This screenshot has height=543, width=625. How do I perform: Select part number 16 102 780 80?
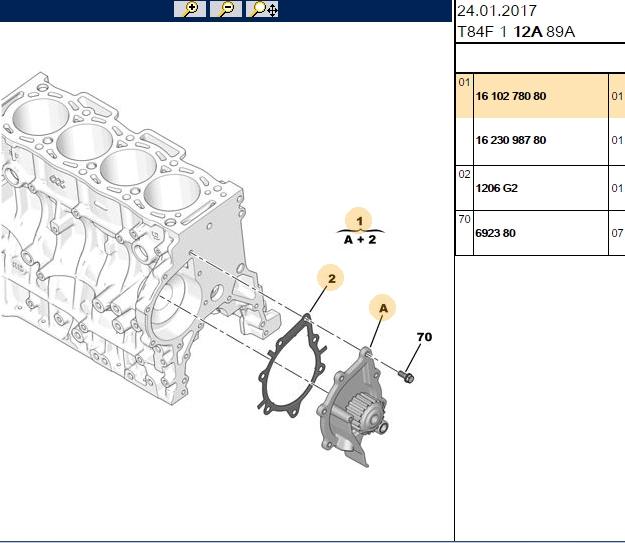point(511,96)
